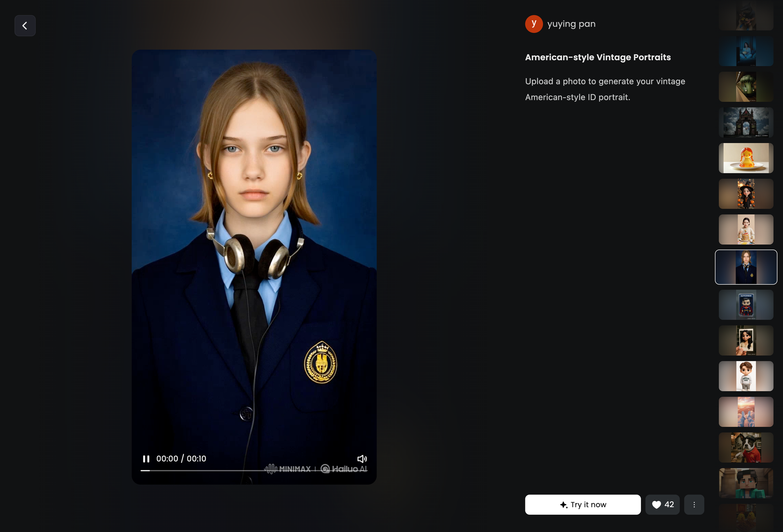
Task: Open the dog in red shirt thumbnail
Action: click(746, 448)
